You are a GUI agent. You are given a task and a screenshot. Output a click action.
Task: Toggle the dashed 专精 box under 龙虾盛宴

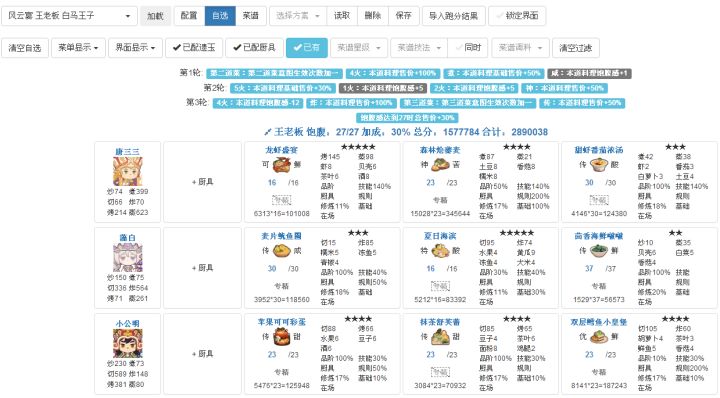point(281,200)
